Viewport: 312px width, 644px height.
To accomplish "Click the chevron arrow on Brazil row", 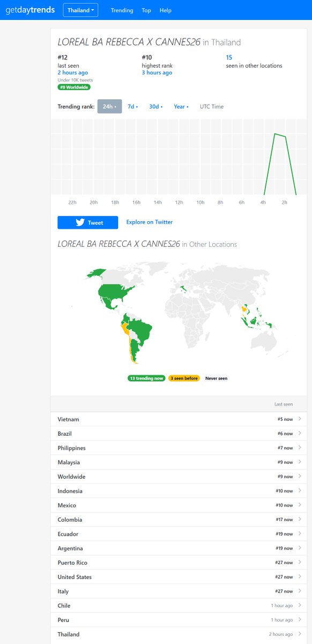I will (x=300, y=434).
